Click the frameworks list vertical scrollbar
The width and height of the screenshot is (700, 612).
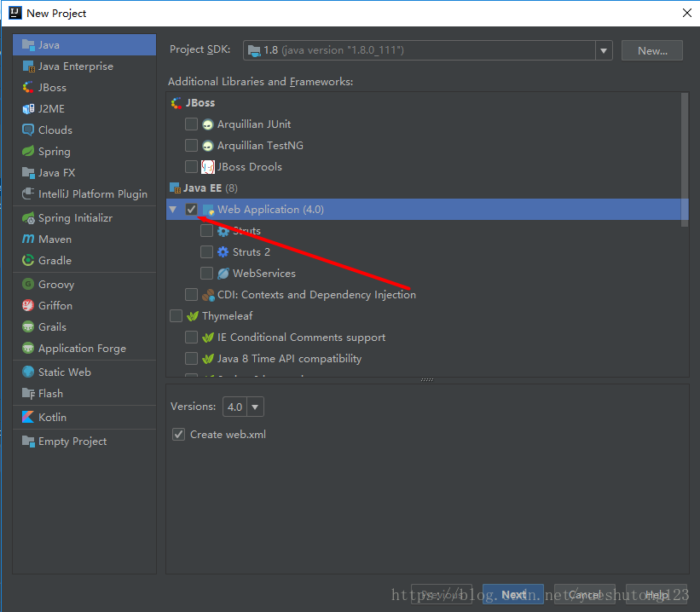[x=685, y=159]
